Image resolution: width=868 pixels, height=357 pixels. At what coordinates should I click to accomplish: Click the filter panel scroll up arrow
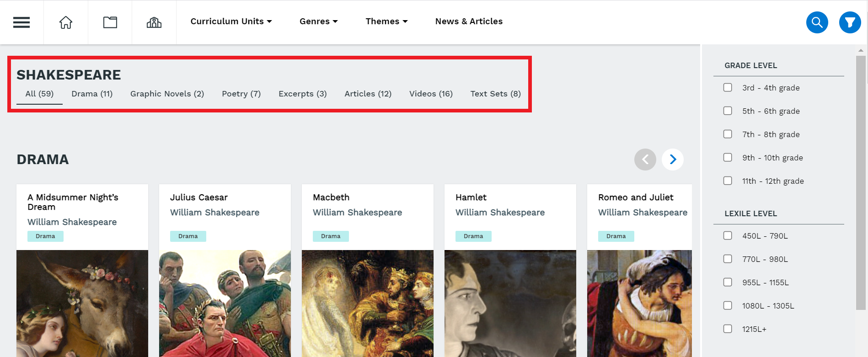(x=861, y=50)
